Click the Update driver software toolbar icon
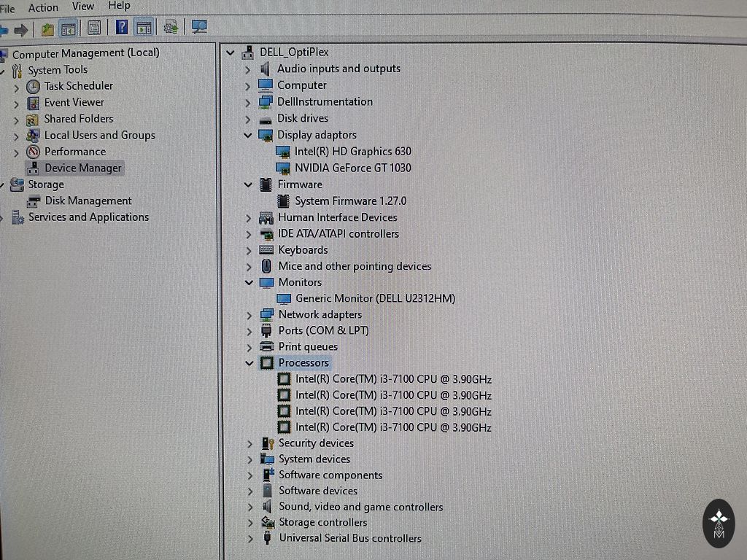The image size is (747, 560). 171,27
